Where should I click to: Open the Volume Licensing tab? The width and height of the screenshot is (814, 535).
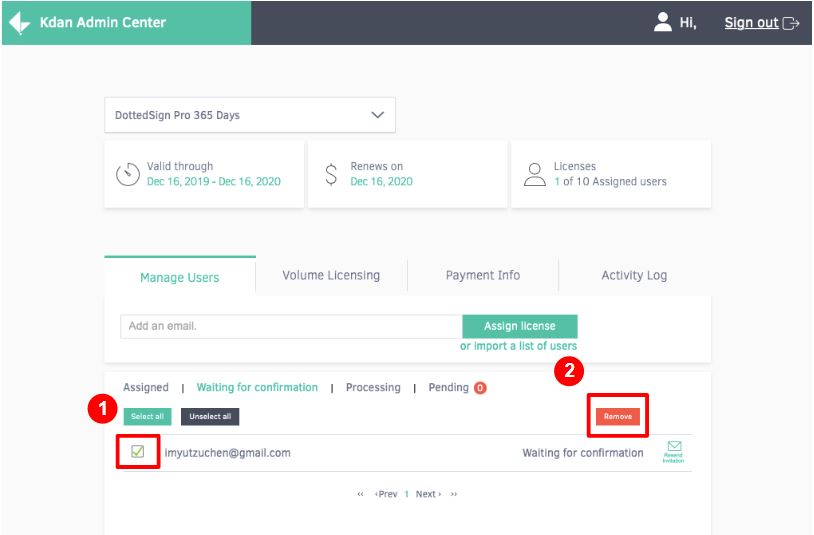pyautogui.click(x=331, y=275)
